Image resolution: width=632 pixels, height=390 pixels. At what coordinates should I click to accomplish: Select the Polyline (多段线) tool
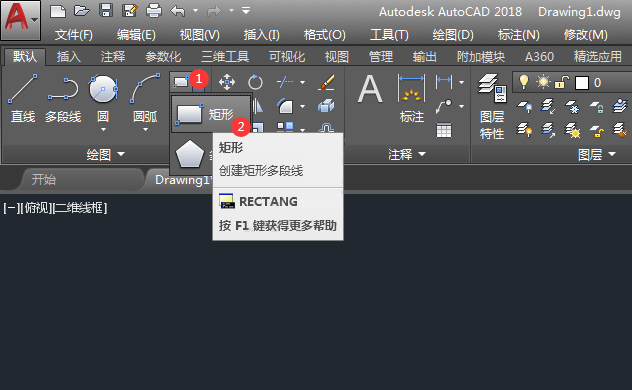point(63,98)
